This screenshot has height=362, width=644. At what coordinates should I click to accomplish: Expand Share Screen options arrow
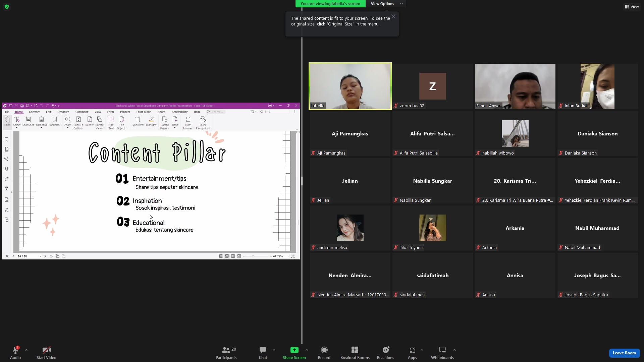coord(307,350)
